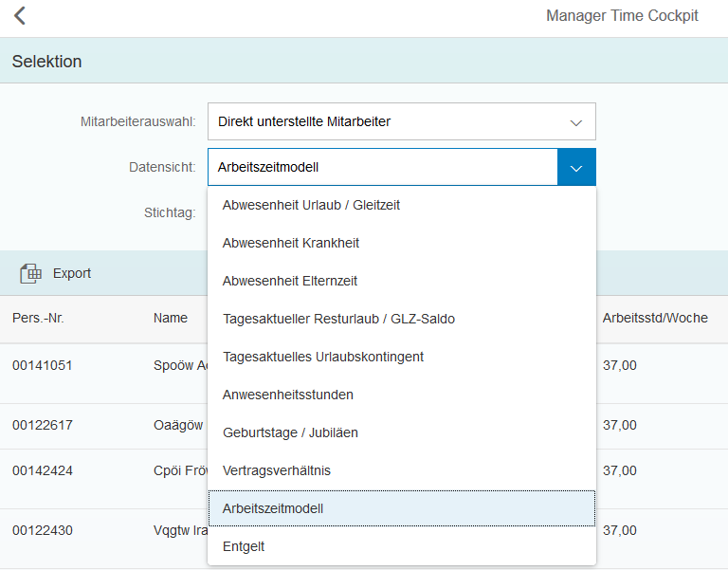The height and width of the screenshot is (570, 728).
Task: Go back using the back arrow
Action: pos(20,16)
